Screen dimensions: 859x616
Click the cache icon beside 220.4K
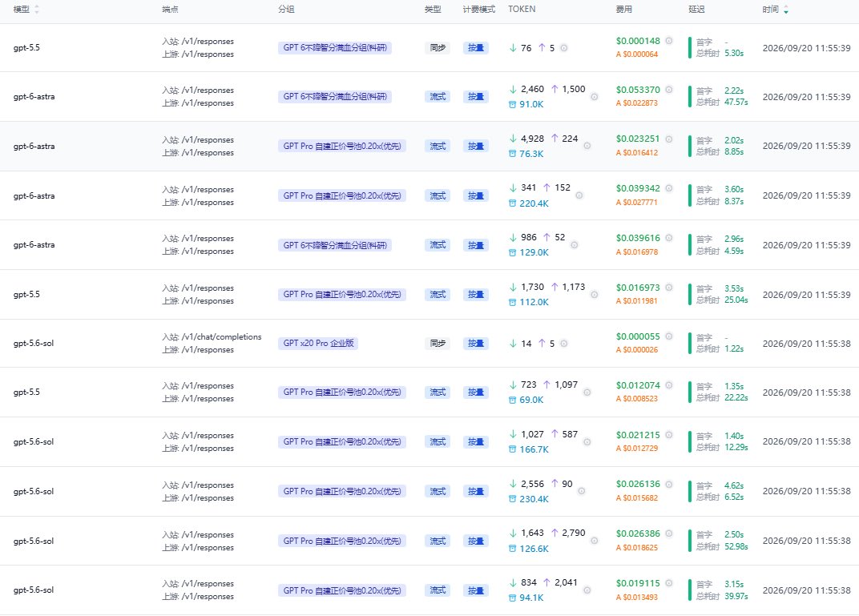[513, 203]
